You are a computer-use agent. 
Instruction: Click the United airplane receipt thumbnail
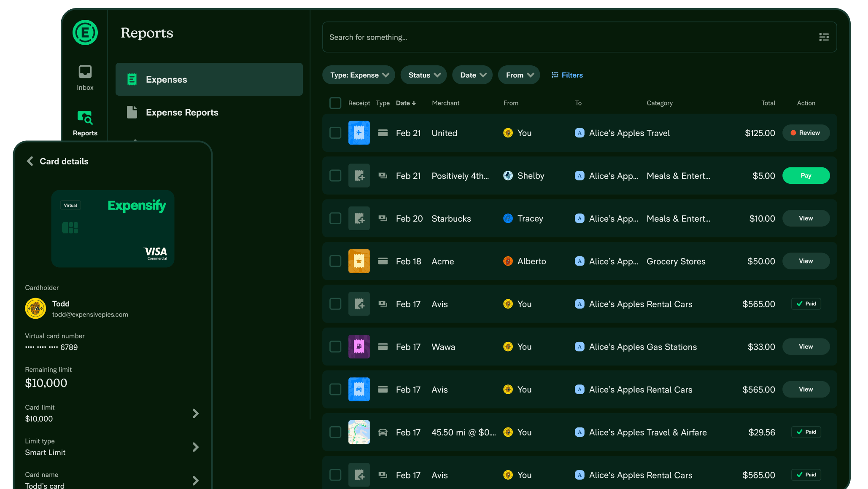pyautogui.click(x=359, y=133)
